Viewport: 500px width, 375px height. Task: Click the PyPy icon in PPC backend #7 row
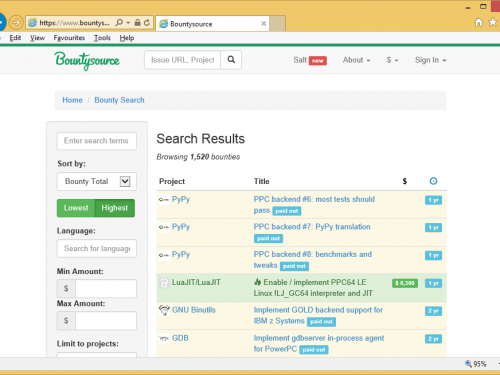pyautogui.click(x=164, y=227)
